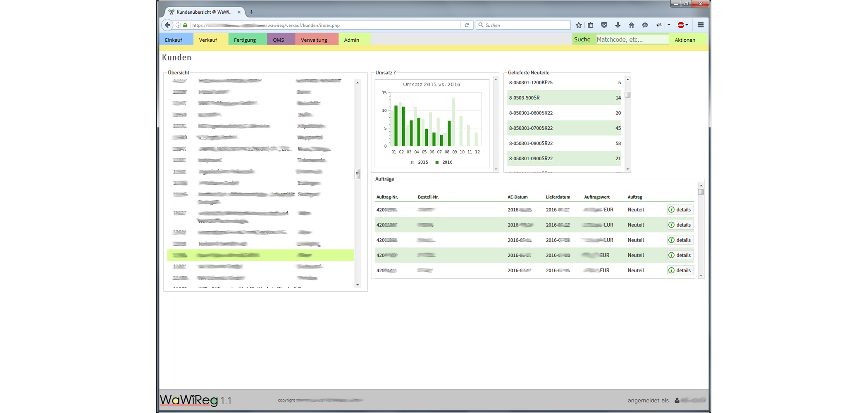The image size is (868, 413).
Task: Click the WaWiReg 1.1 logo in the footer
Action: pos(196,400)
